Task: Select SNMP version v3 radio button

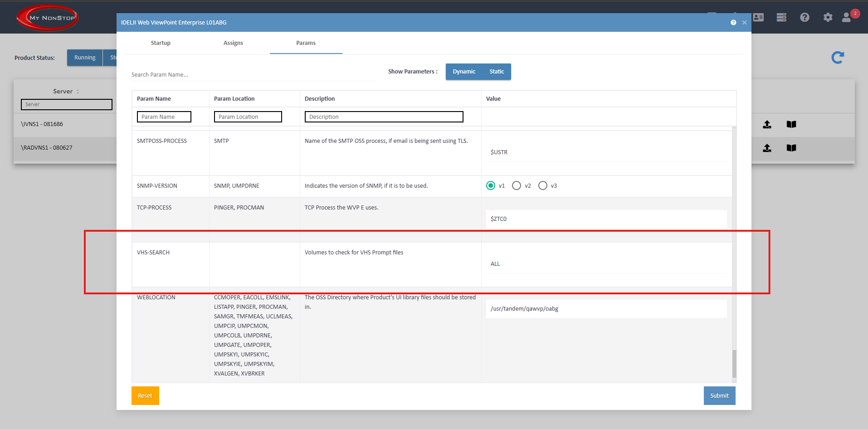Action: [x=543, y=185]
